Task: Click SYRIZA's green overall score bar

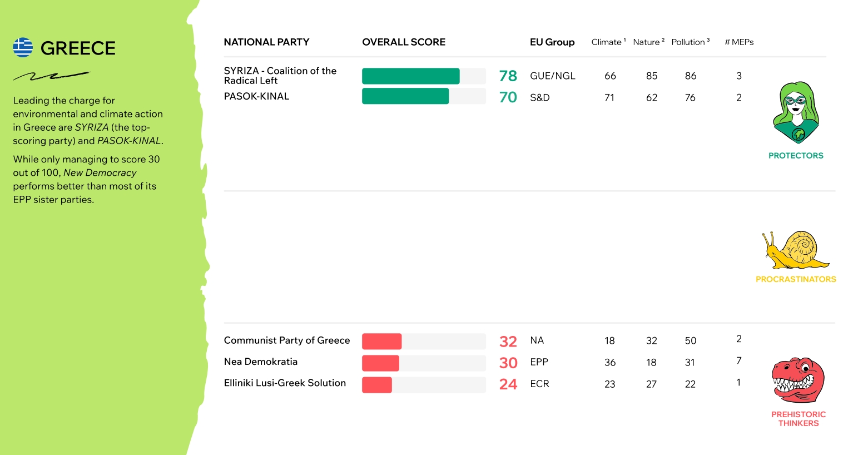Action: 410,76
